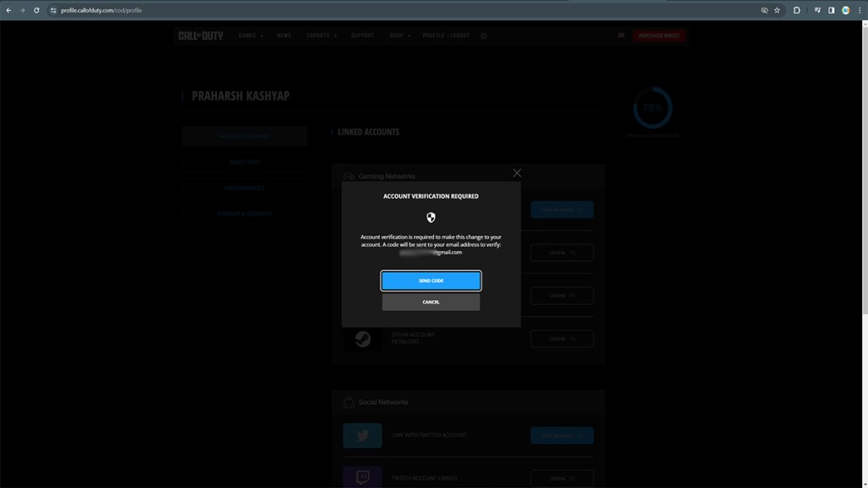Click the GB region indicator
This screenshot has width=868, height=488.
point(621,36)
